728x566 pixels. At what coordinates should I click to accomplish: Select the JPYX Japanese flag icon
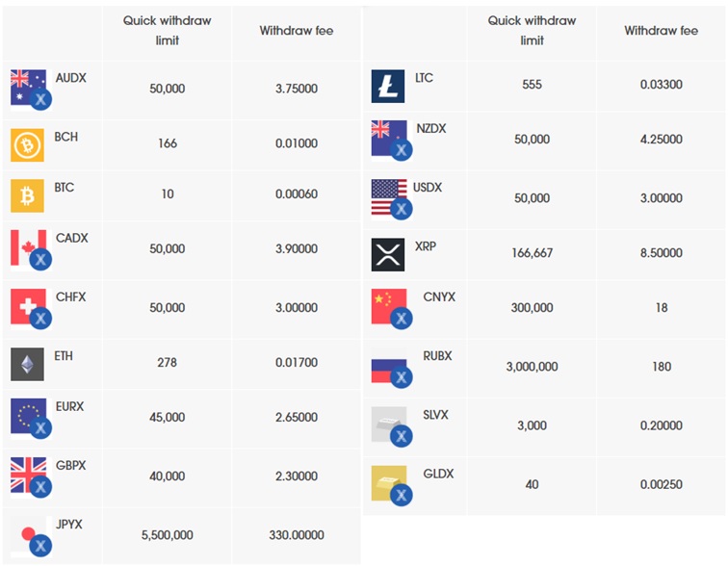pos(31,536)
